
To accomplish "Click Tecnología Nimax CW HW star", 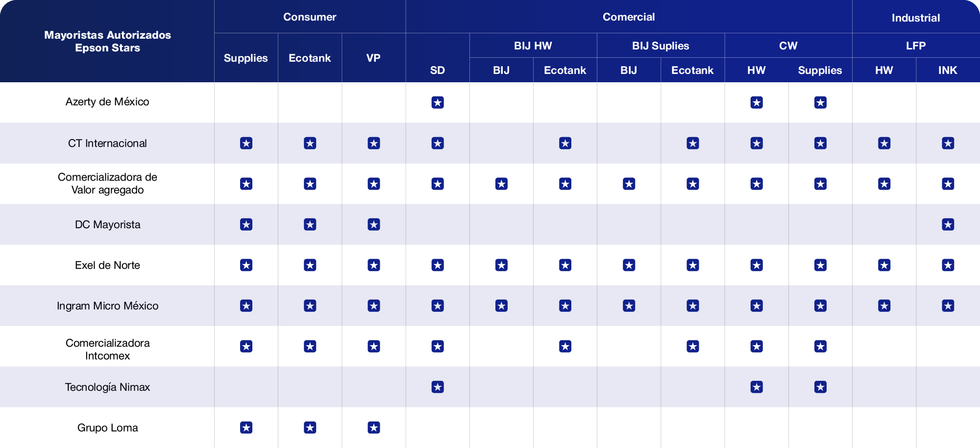I will coord(757,387).
